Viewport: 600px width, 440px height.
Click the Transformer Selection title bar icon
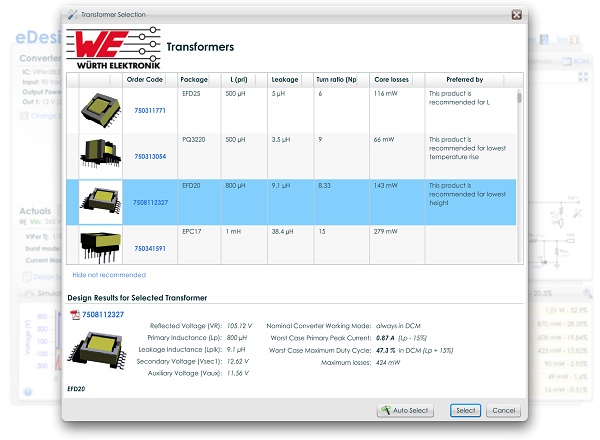pos(69,15)
